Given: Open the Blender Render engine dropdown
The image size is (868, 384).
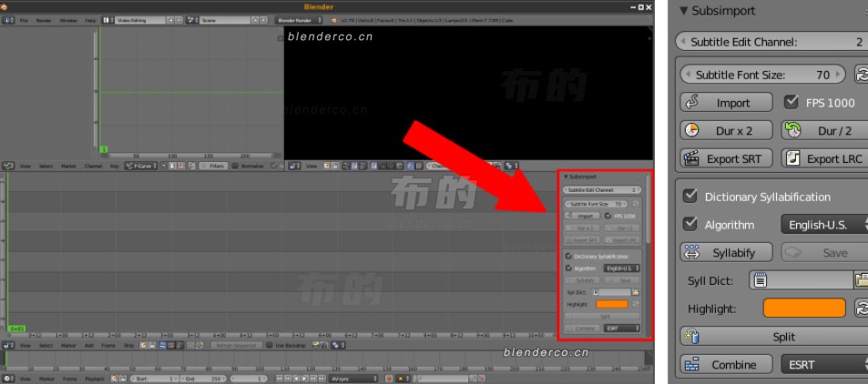Looking at the screenshot, I should coord(299,20).
